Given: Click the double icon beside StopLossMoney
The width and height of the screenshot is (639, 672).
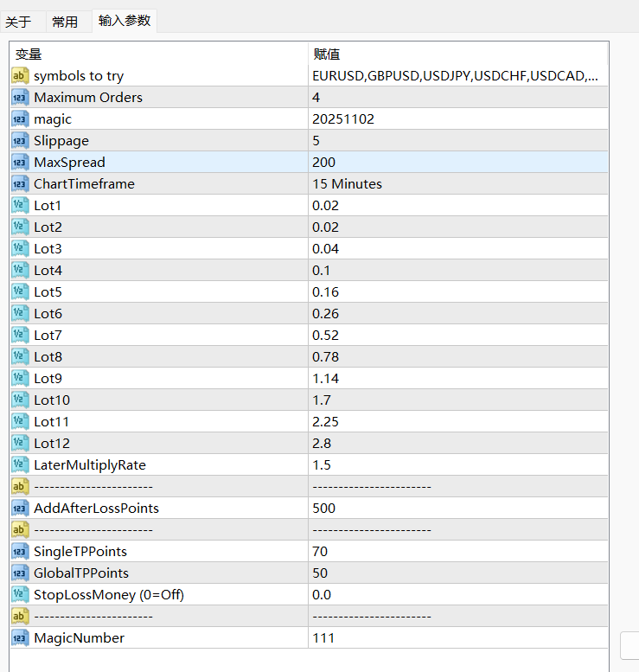Looking at the screenshot, I should click(20, 594).
